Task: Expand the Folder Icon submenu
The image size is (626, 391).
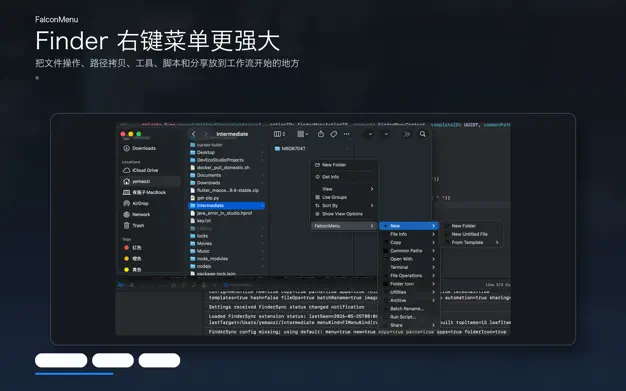Action: [x=409, y=284]
